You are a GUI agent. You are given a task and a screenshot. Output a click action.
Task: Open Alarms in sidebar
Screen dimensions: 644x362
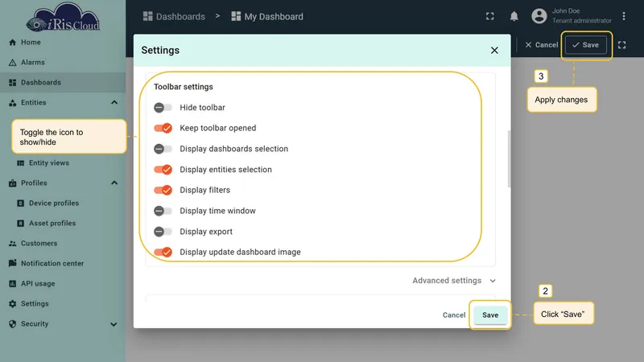(x=63, y=63)
